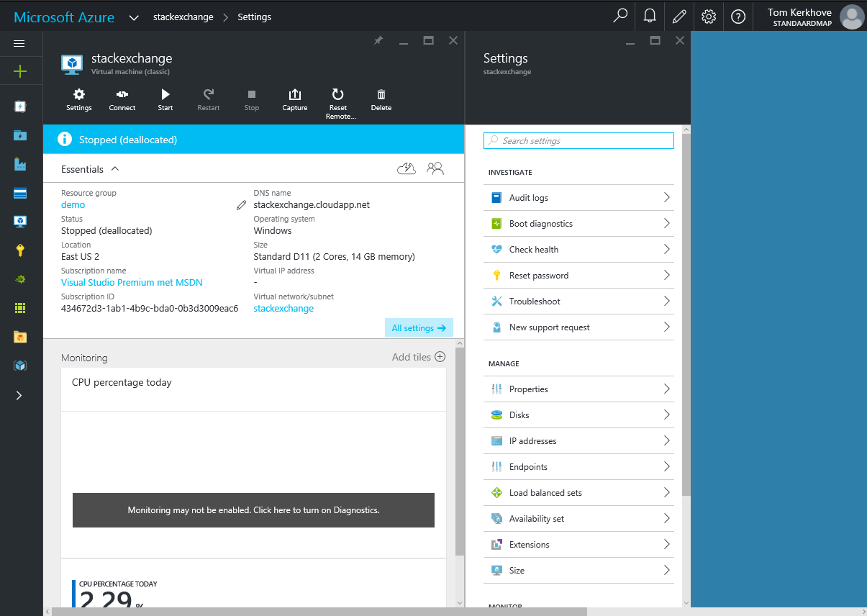Click here to turn on Diagnostics monitoring
The width and height of the screenshot is (867, 616).
(x=253, y=509)
